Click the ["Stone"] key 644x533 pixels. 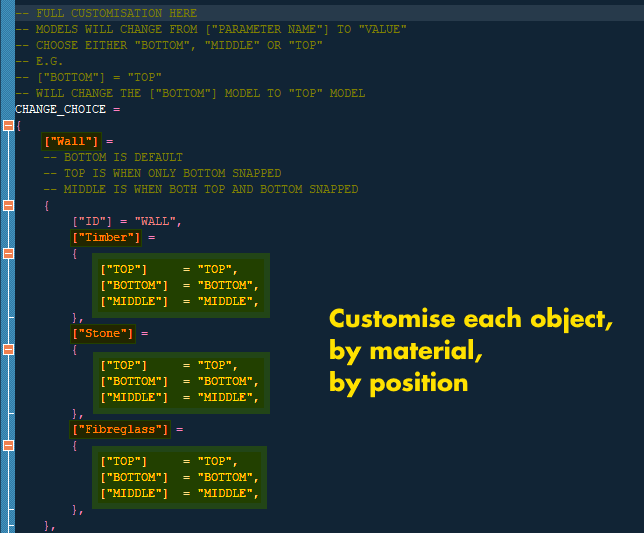coord(103,333)
